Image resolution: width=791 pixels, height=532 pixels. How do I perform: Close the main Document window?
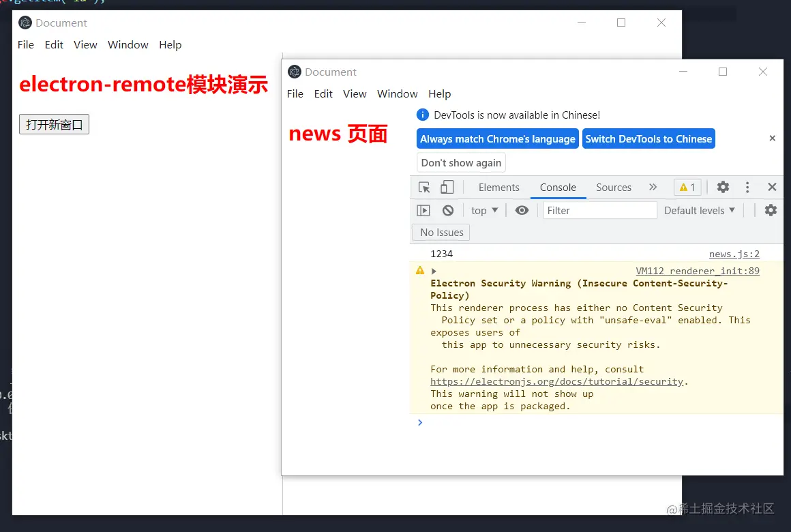point(661,23)
